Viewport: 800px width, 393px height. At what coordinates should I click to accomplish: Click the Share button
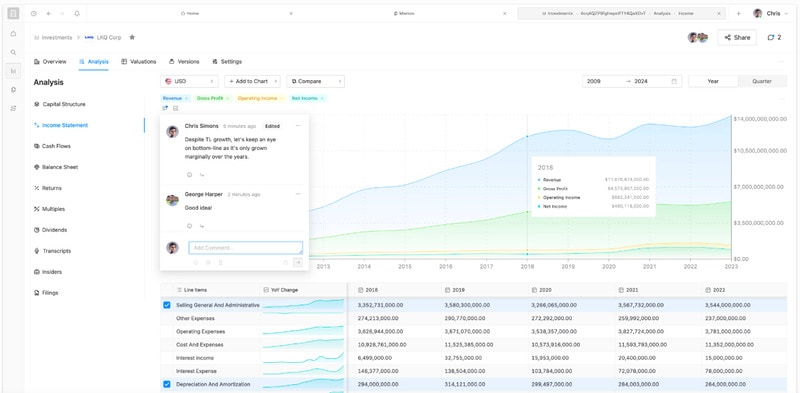(737, 37)
